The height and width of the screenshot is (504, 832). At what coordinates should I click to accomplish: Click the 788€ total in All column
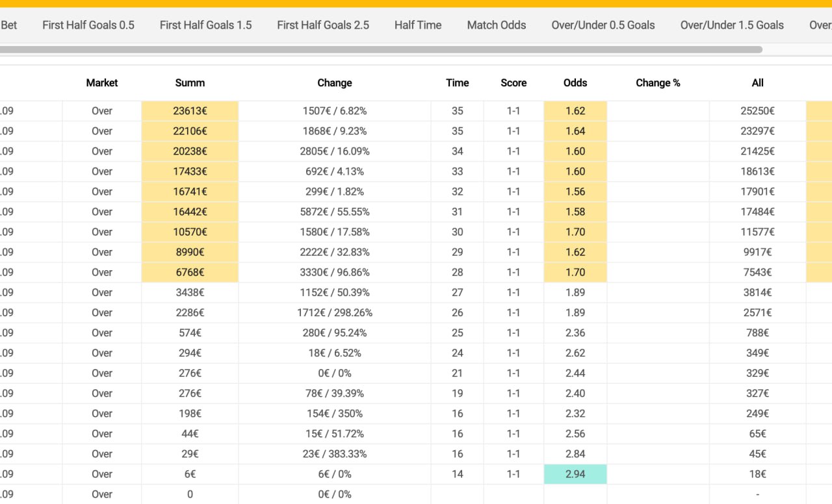[x=758, y=333]
